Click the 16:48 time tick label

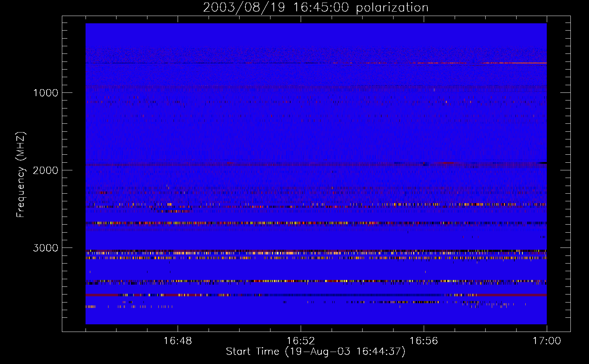click(178, 341)
